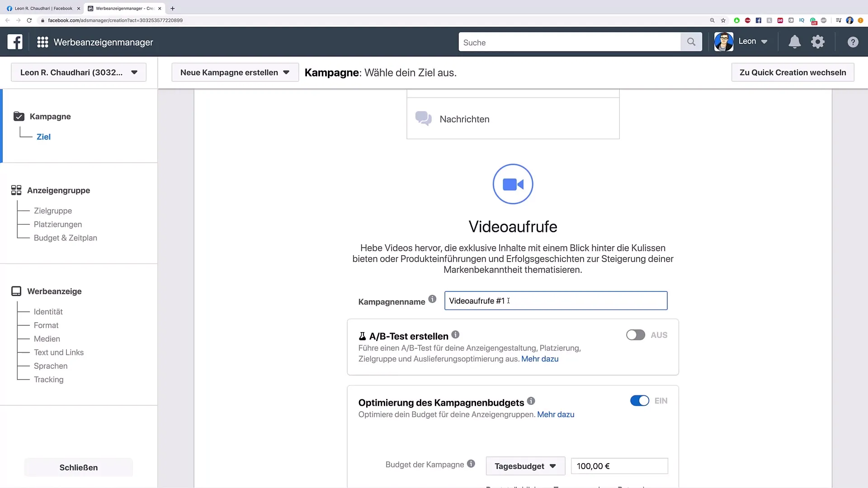Click the Mehr dazu link under A/B-Test
Image resolution: width=868 pixels, height=488 pixels.
click(539, 359)
